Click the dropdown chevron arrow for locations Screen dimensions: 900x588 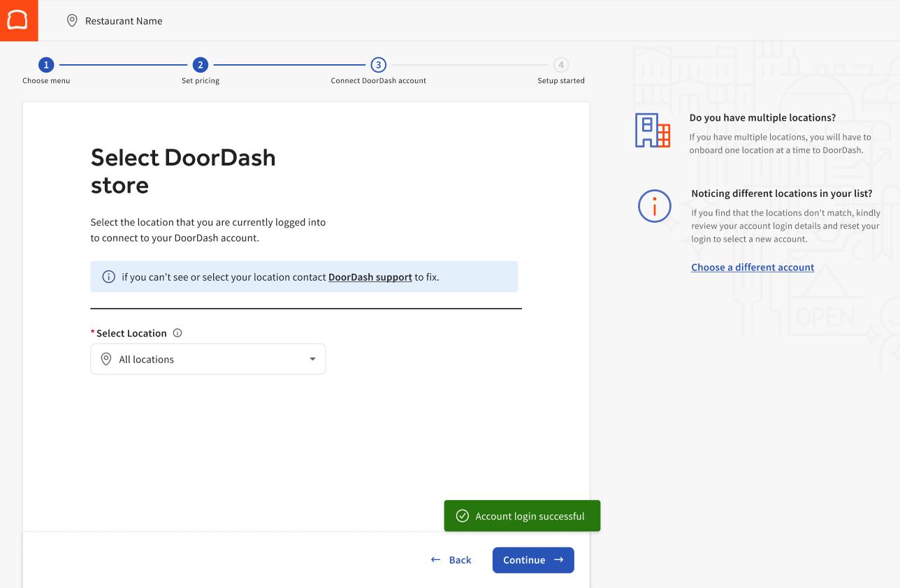[312, 358]
